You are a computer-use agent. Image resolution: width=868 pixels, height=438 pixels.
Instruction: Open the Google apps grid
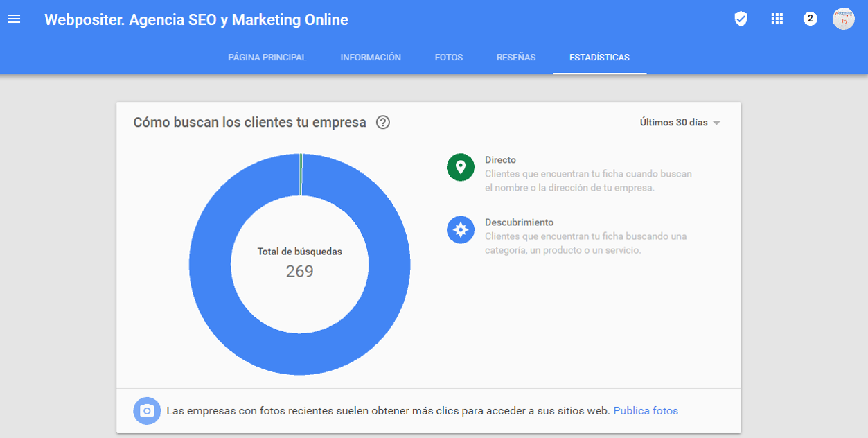[x=777, y=19]
